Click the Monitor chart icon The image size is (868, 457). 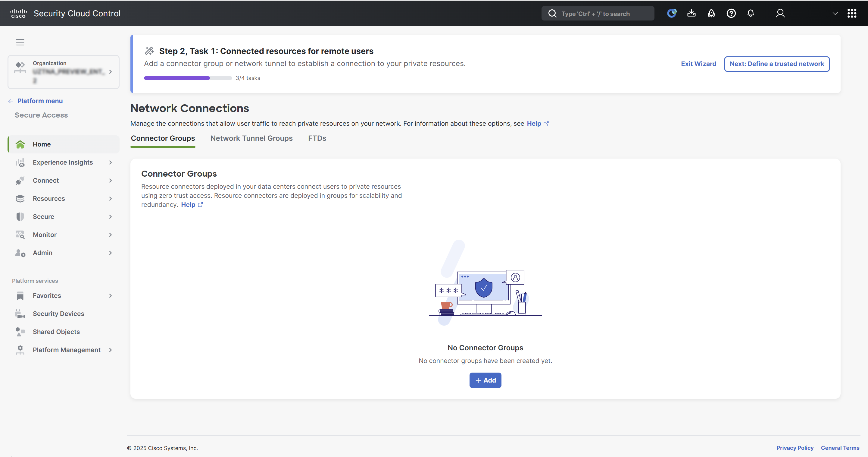tap(20, 235)
